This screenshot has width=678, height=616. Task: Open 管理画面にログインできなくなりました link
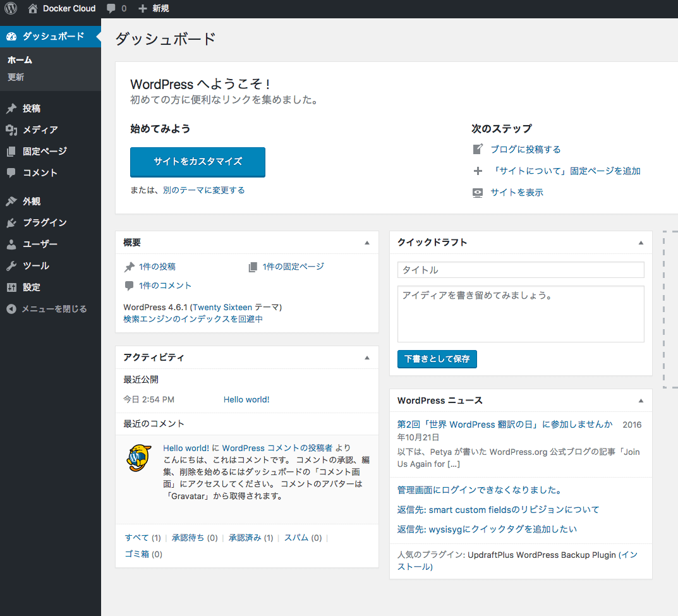tap(479, 490)
